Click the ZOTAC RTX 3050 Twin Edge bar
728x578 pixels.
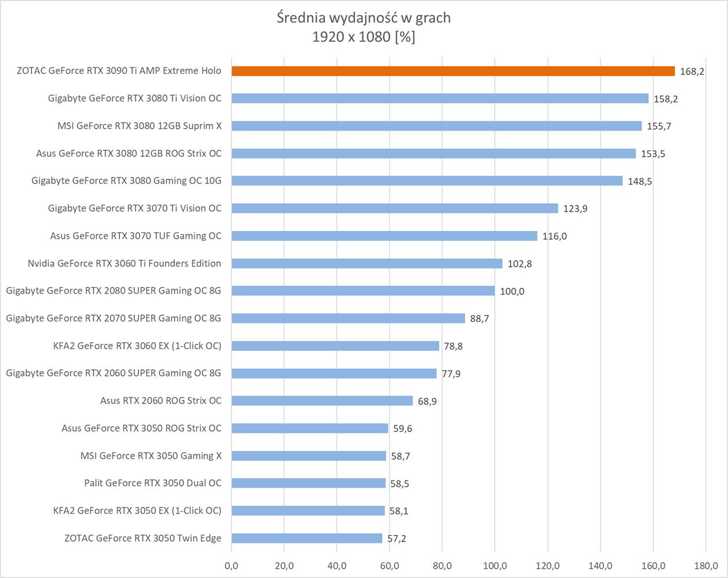coord(306,538)
